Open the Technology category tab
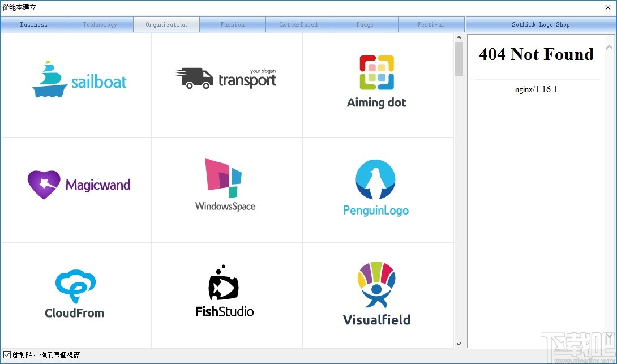The height and width of the screenshot is (364, 617). [100, 24]
